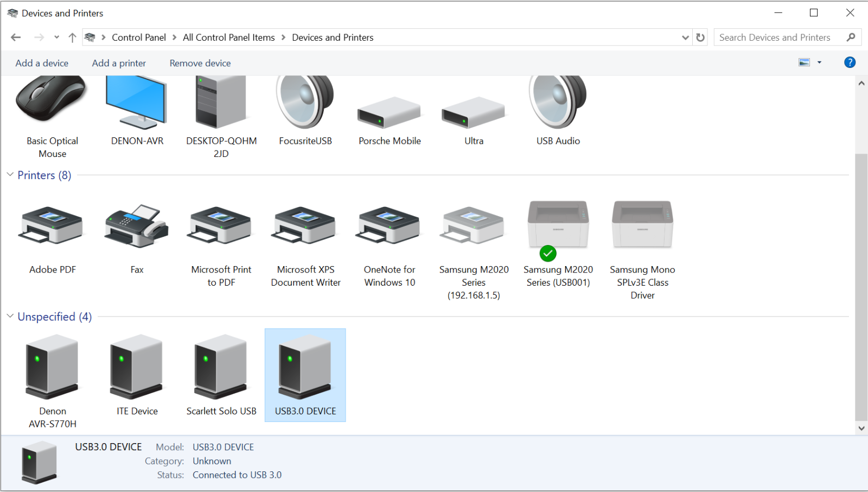The width and height of the screenshot is (868, 492).
Task: Select the OneNote for Windows 10 printer icon
Action: 389,225
